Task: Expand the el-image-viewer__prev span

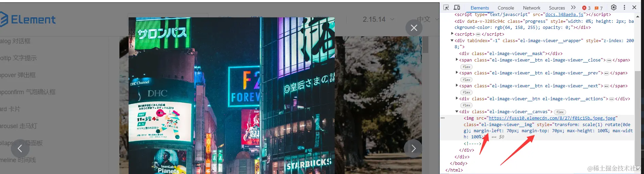Action: [457, 73]
